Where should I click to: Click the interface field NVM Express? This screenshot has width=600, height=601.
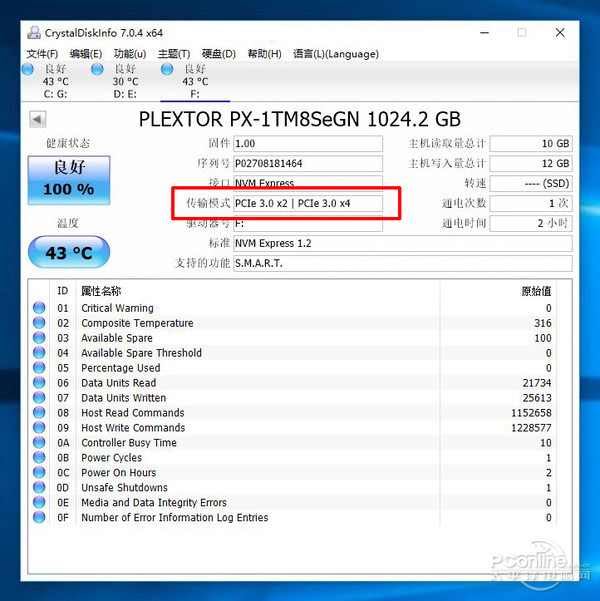(x=308, y=183)
